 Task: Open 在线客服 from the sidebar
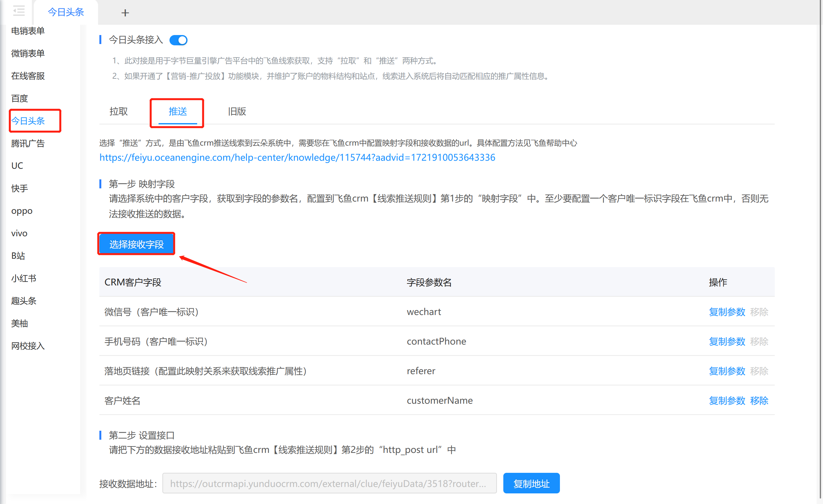(x=28, y=76)
